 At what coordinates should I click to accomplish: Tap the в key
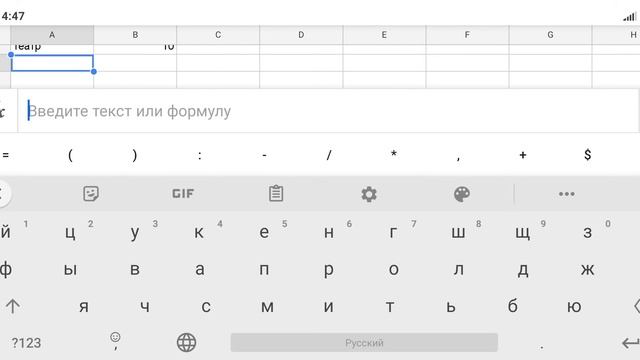pyautogui.click(x=135, y=269)
